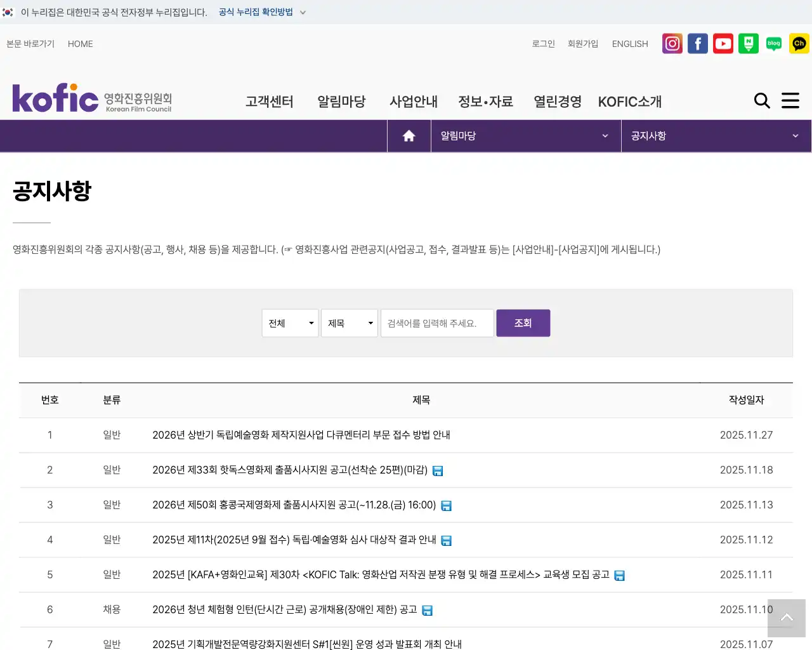Switch the site to ENGLISH
The height and width of the screenshot is (650, 812).
click(629, 43)
